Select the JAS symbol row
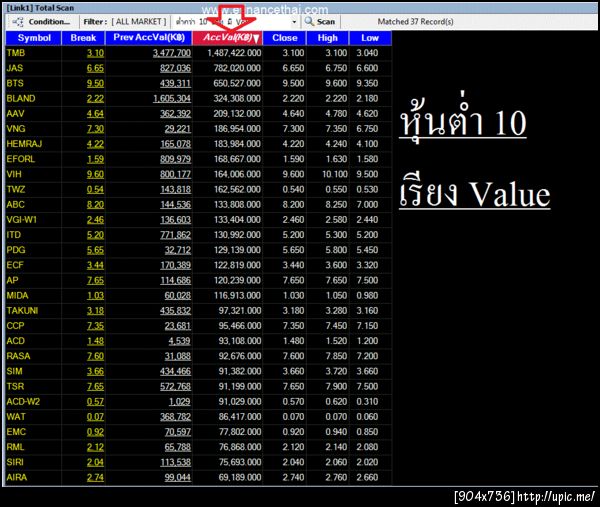 [x=199, y=68]
